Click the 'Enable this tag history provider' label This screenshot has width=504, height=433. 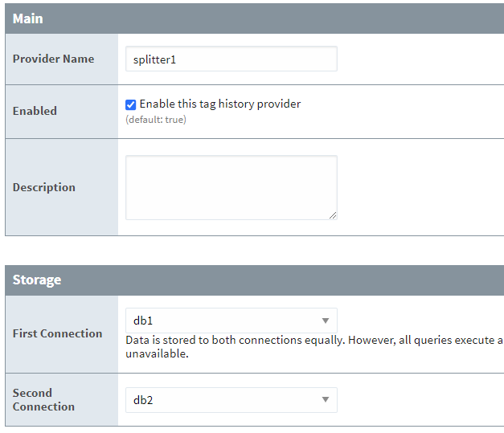(x=219, y=104)
